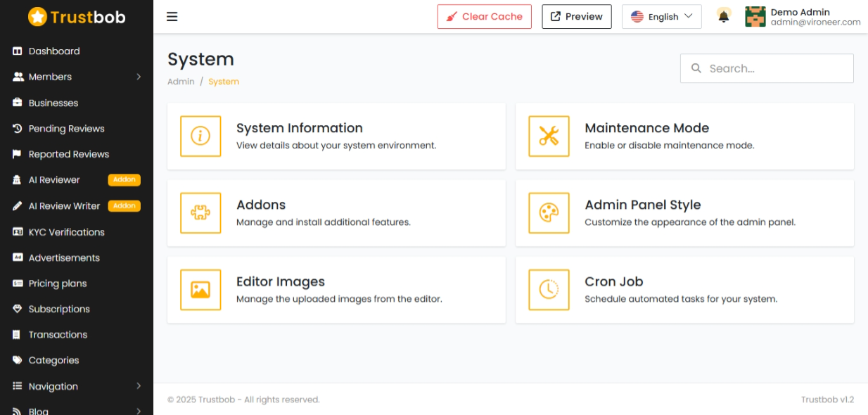Click the search magnifier icon
This screenshot has width=868, height=415.
tap(696, 68)
